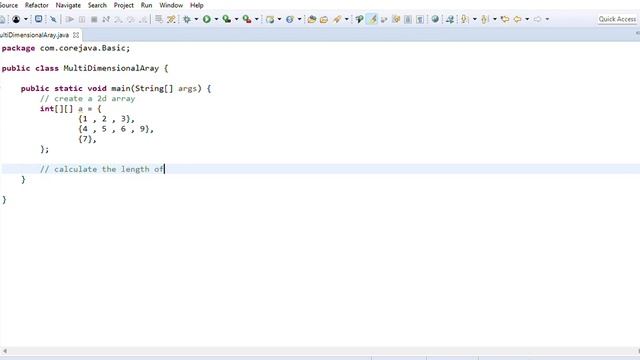Click the Back navigation arrow icon

point(517,19)
